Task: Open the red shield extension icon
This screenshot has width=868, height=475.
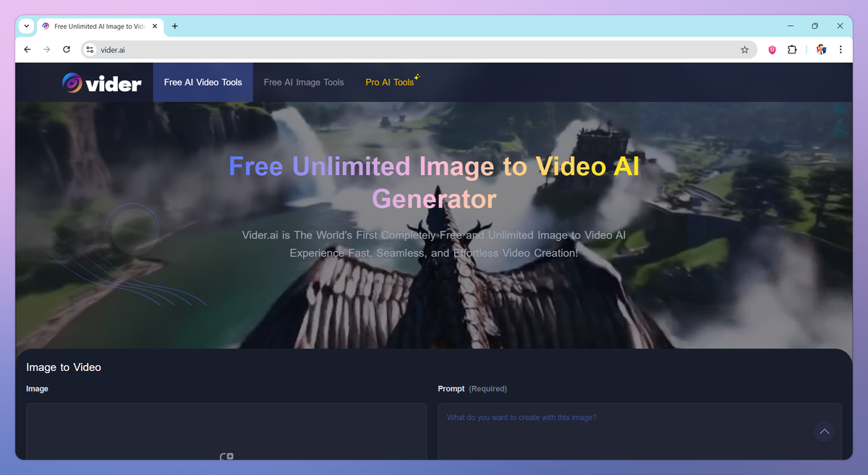Action: [772, 50]
